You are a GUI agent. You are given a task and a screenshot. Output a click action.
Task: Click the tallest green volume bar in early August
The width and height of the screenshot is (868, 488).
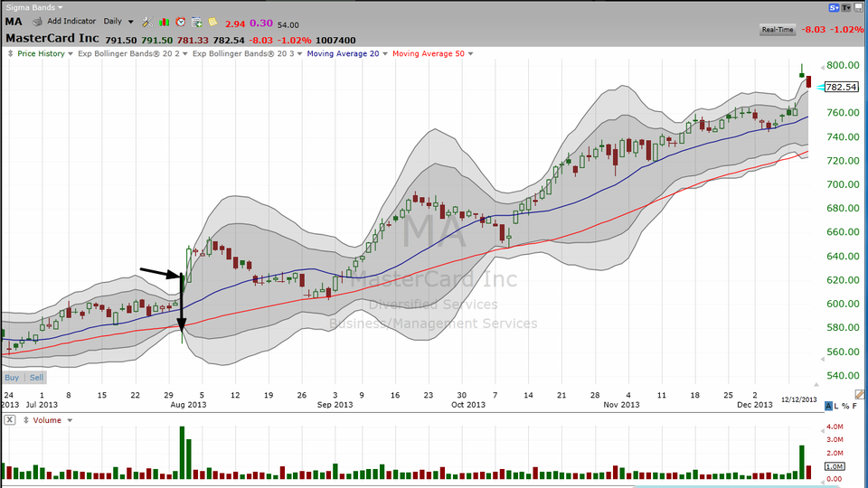coord(182,453)
